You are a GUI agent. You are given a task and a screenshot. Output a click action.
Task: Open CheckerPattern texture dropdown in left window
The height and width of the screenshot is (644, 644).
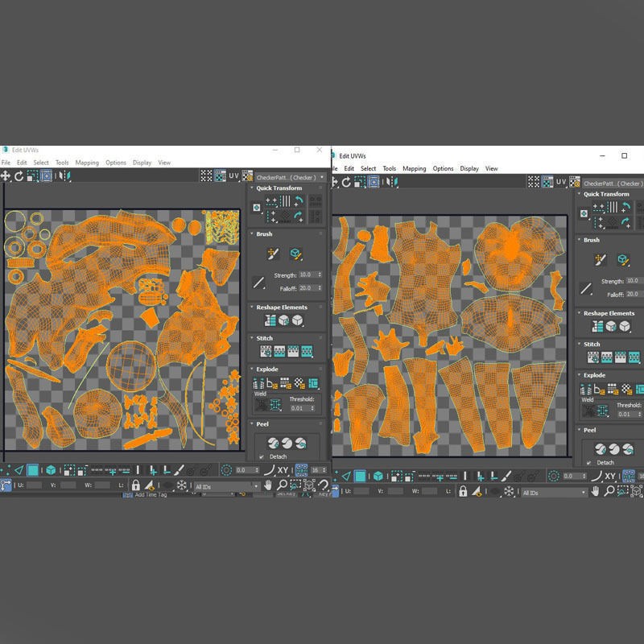[x=291, y=177]
